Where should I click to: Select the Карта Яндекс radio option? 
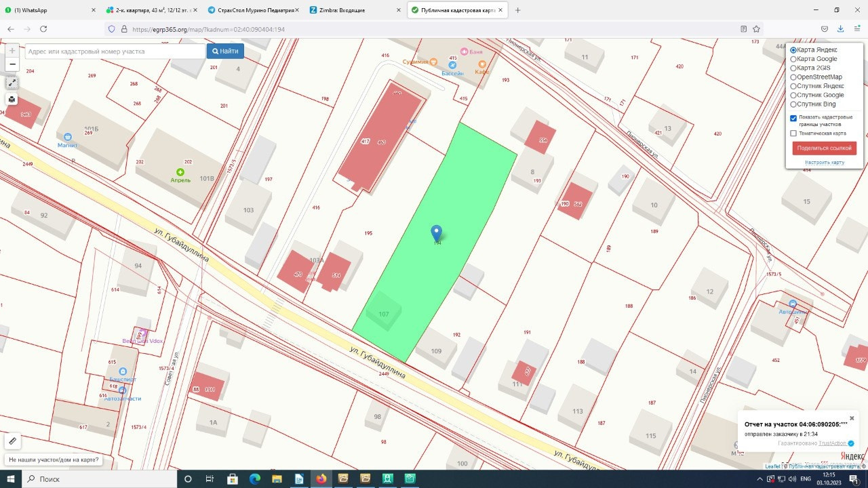coord(793,50)
